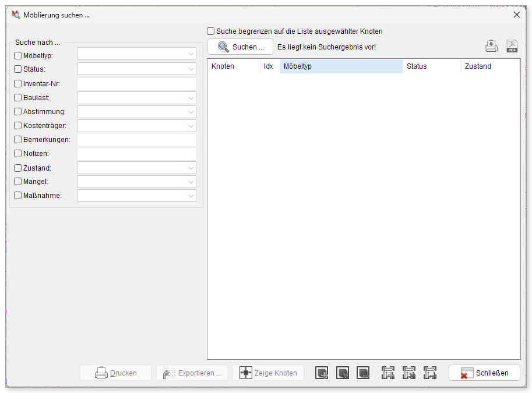The width and height of the screenshot is (532, 393).
Task: Enable the Notizen checkbox
Action: [17, 154]
